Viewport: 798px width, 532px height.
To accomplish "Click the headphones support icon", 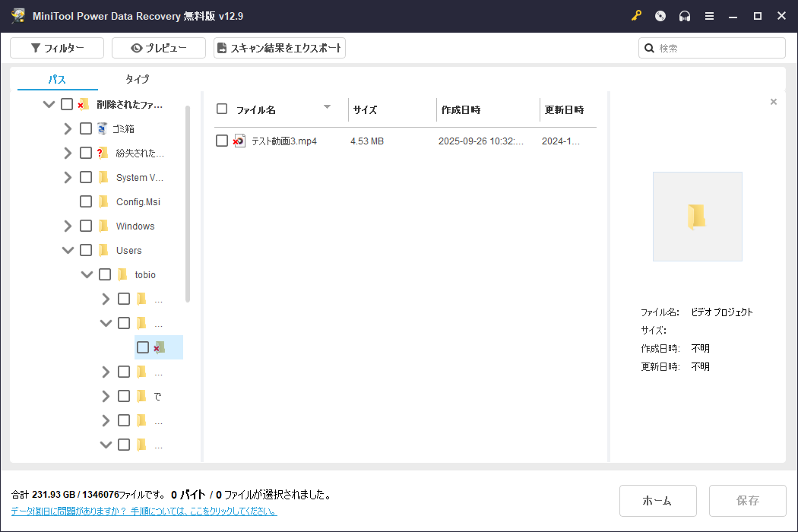I will pos(685,16).
